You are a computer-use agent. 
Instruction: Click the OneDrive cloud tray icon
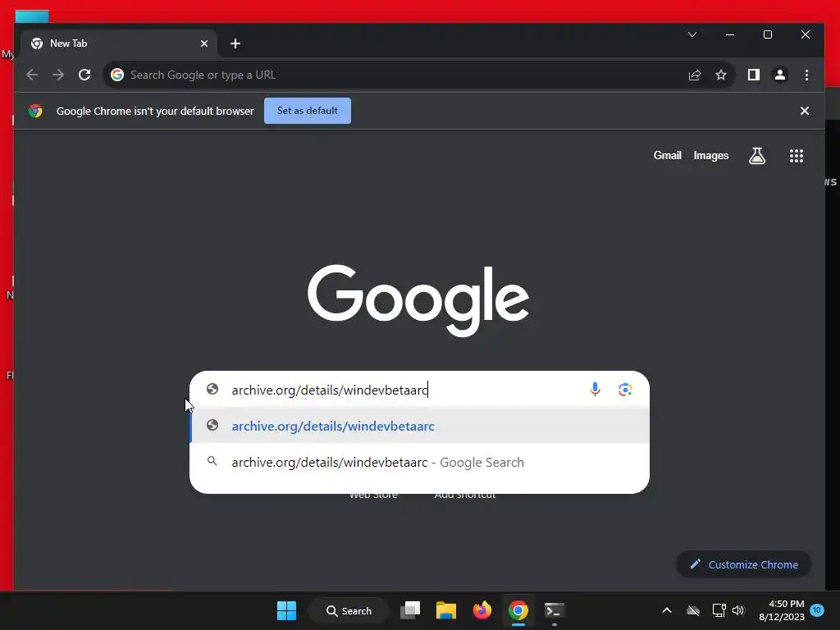[x=693, y=610]
